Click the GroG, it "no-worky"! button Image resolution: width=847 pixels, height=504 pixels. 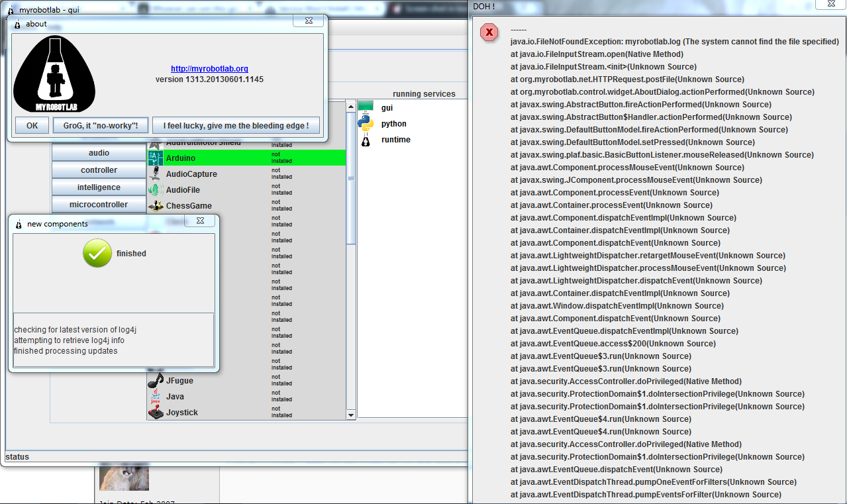click(101, 126)
